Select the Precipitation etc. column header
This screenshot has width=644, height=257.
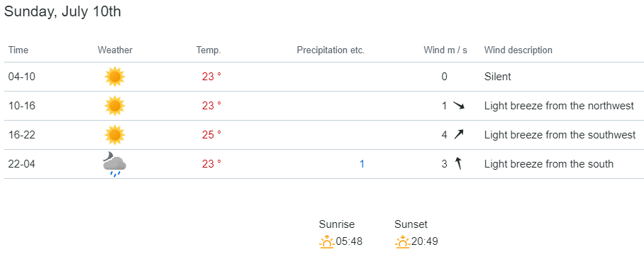click(331, 50)
